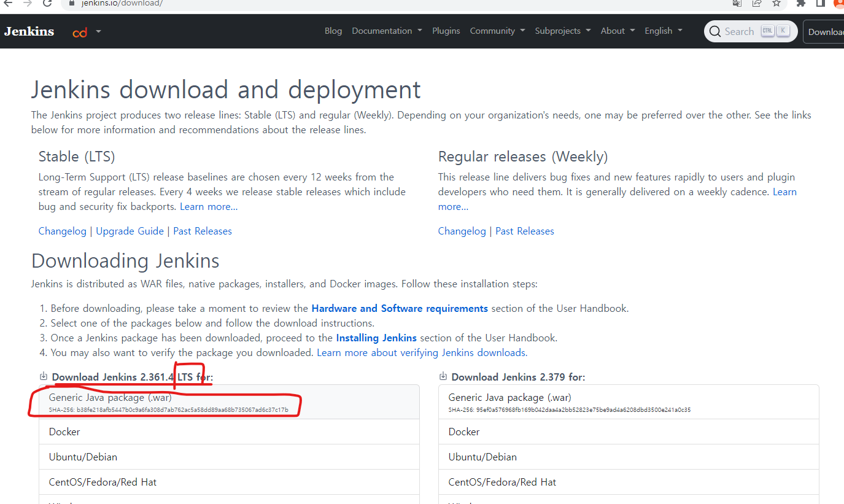
Task: Select CentOS/Fedora/Red Hat under Jenkins 2.361.4 LTS
Action: click(230, 482)
